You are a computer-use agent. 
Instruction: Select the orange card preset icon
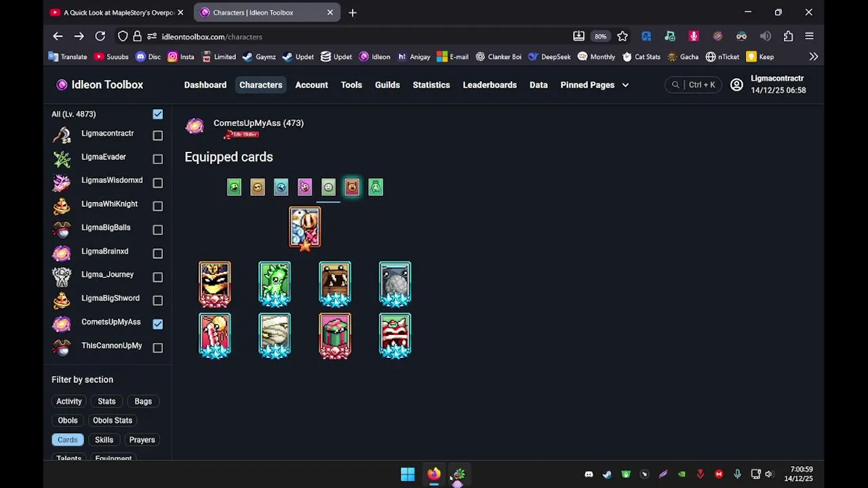click(258, 187)
